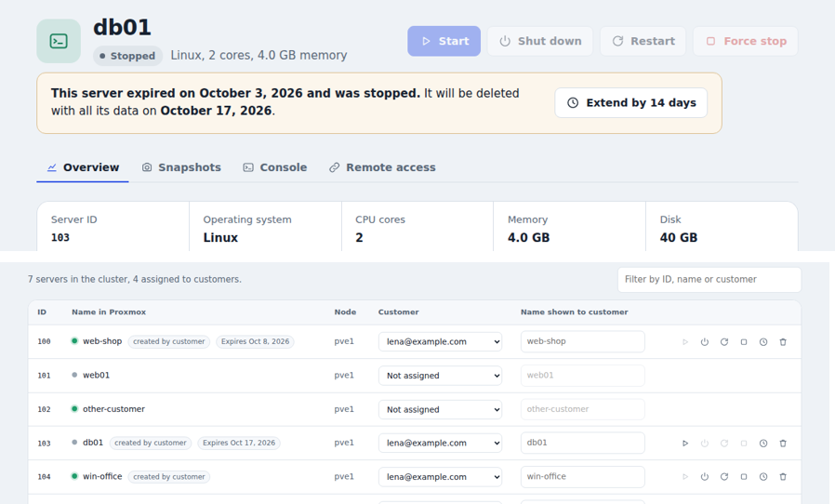Click 'web-shop' name in Proxmox column

pos(102,341)
